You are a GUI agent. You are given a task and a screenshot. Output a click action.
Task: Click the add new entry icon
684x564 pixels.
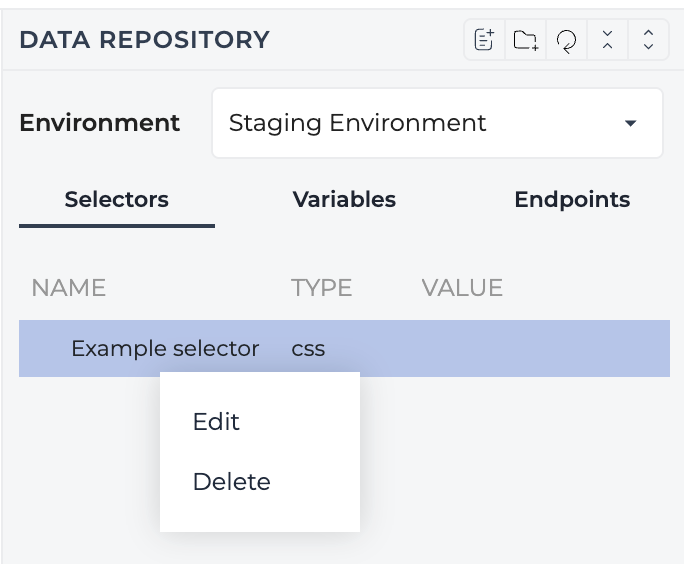tap(484, 40)
